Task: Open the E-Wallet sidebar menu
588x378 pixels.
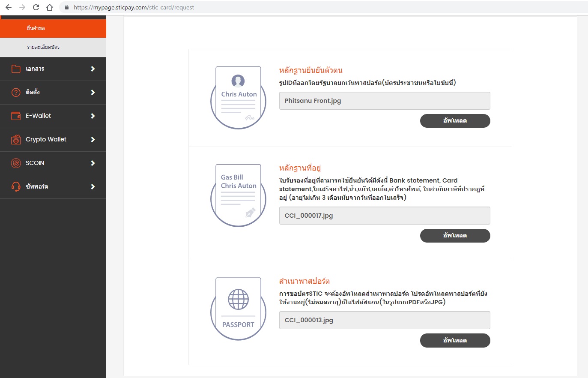Action: click(53, 116)
